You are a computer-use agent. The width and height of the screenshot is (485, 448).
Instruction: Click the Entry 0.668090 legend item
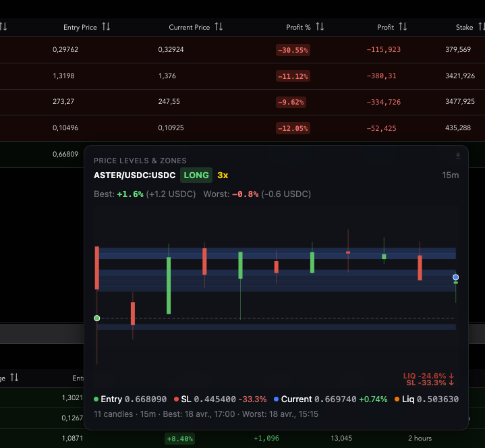130,399
